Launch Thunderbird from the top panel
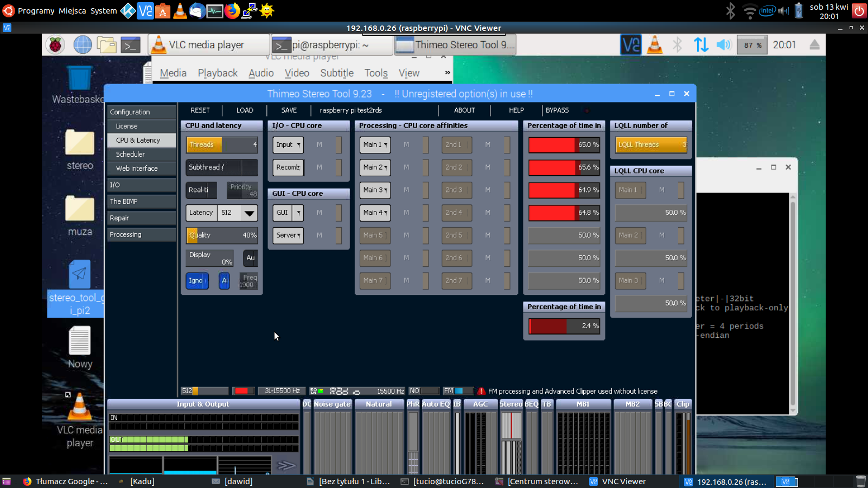Image resolution: width=868 pixels, height=488 pixels. [197, 10]
